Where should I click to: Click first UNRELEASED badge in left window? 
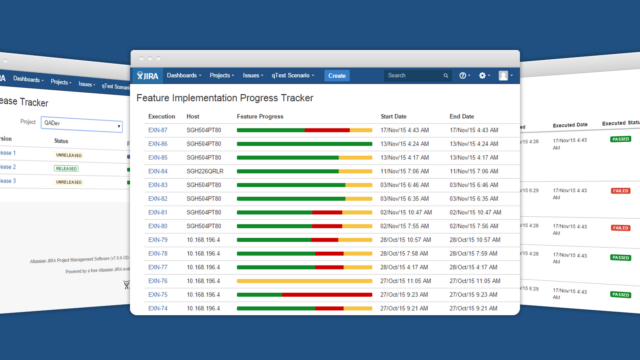click(69, 155)
